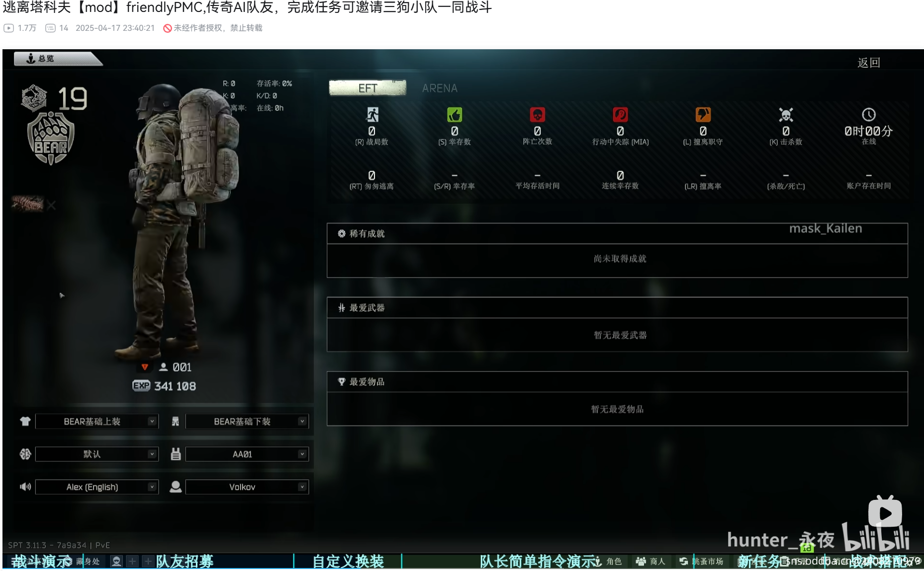Viewport: 924px width, 571px height.
Task: Click the 稀有成就 section header
Action: 617,234
